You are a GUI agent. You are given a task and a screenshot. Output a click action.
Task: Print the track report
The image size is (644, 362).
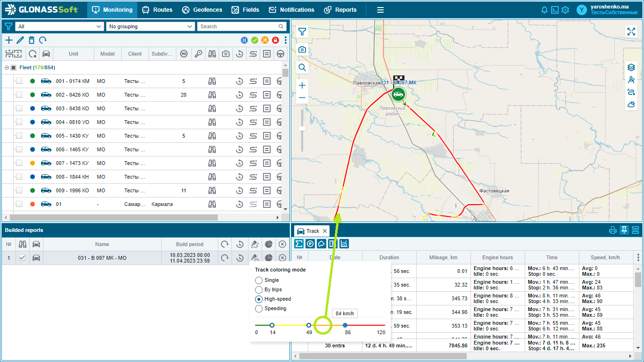(x=613, y=230)
